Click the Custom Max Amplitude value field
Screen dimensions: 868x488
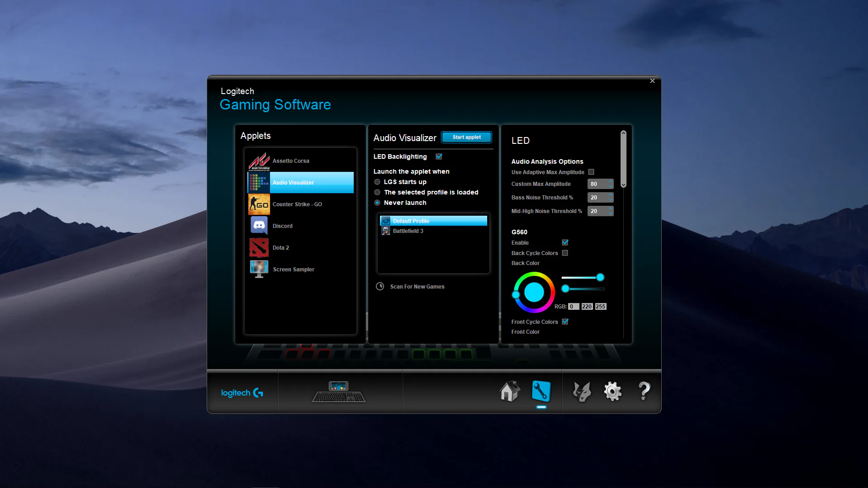(598, 184)
